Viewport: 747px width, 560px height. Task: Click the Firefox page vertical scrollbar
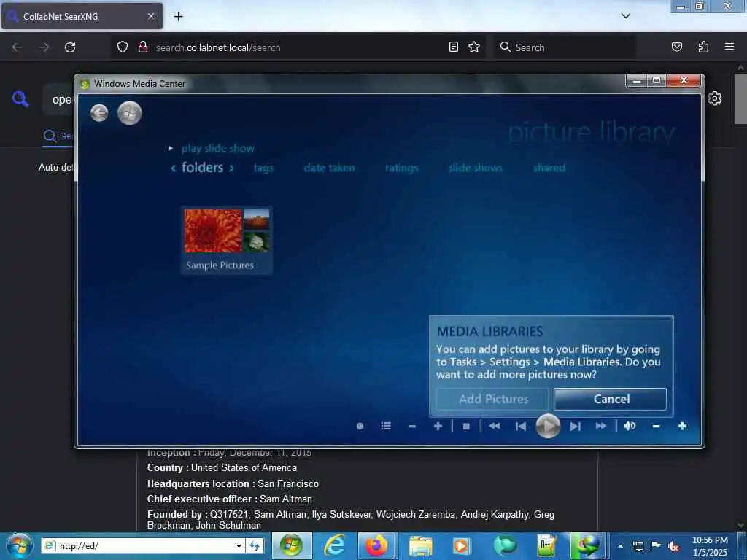point(740,98)
